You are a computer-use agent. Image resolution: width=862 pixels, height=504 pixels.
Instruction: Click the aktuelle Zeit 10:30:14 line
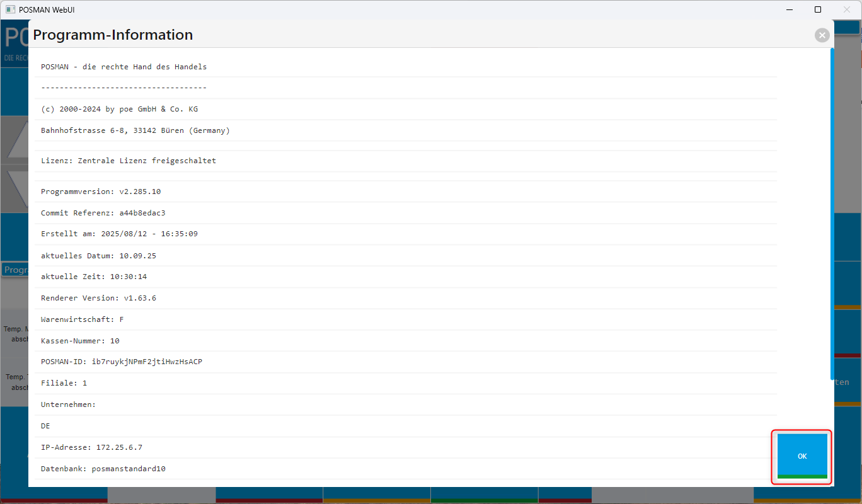[93, 277]
